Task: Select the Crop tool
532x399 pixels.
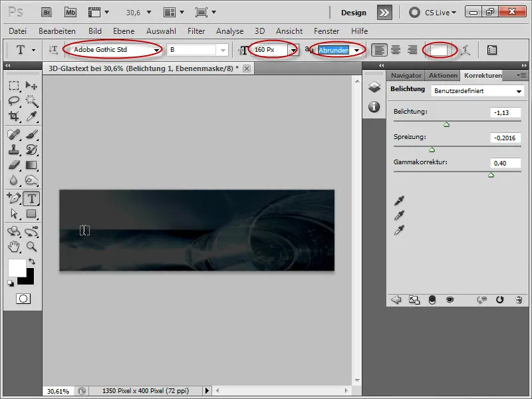Action: [14, 116]
